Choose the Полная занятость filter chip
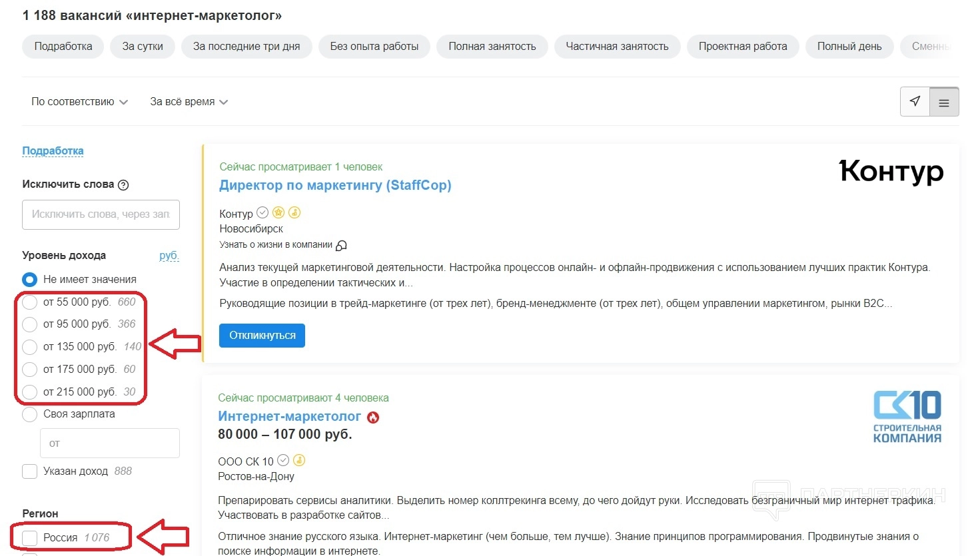 (492, 47)
